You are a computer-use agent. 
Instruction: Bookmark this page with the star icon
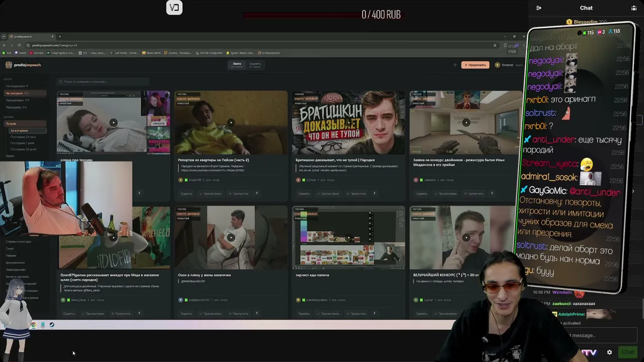[x=495, y=45]
